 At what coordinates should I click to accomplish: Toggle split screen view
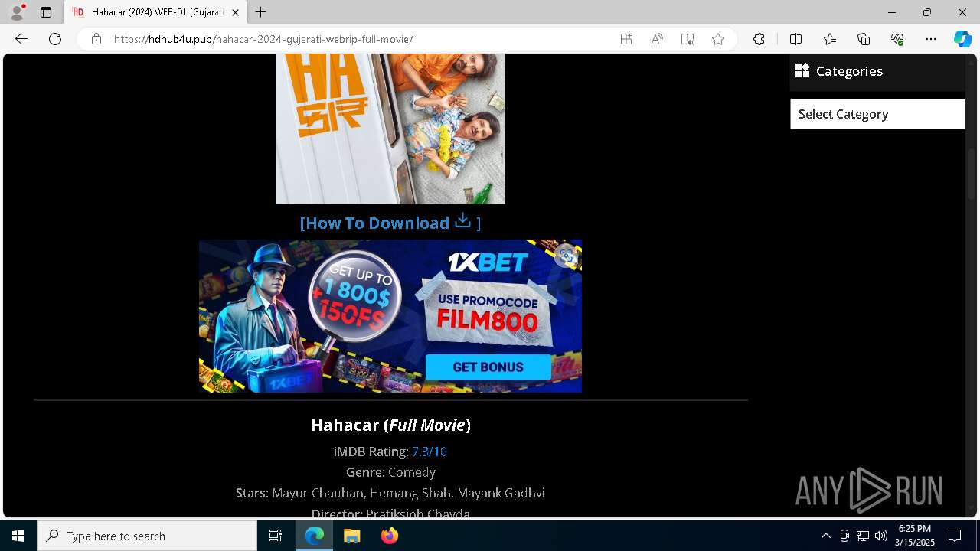tap(795, 39)
